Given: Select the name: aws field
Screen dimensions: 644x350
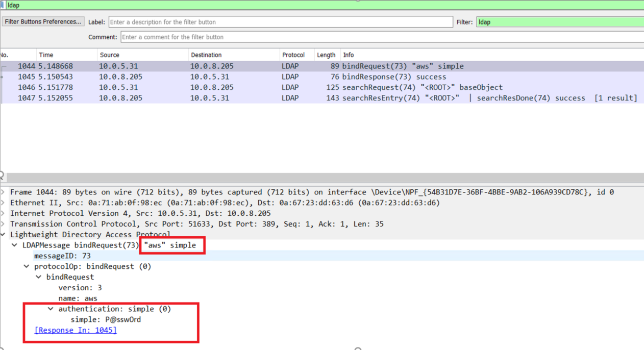Looking at the screenshot, I should click(78, 298).
